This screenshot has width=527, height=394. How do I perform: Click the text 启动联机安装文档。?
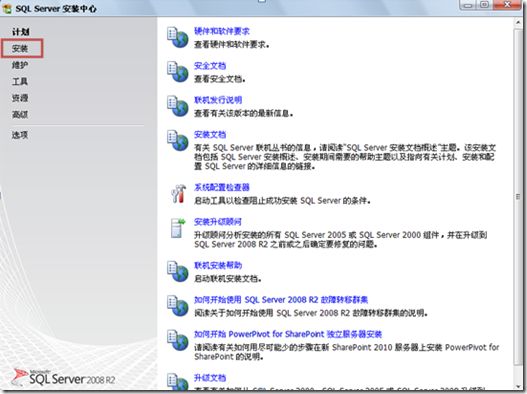pyautogui.click(x=228, y=278)
